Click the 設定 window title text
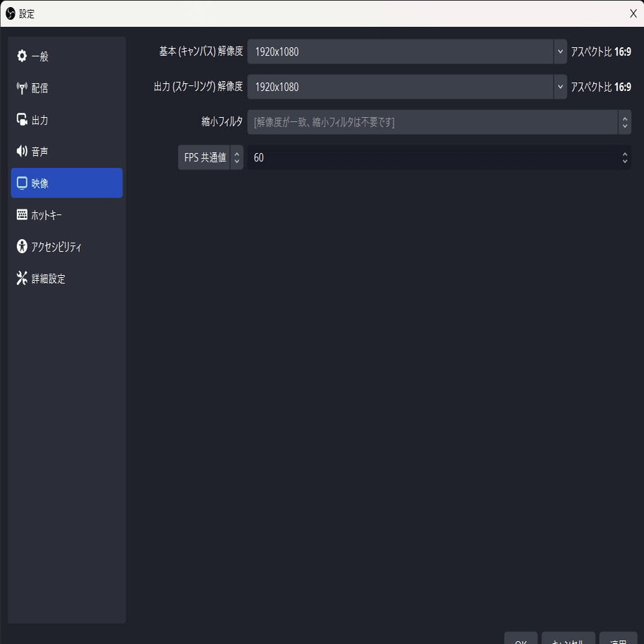Screen dimensions: 644x644 coord(27,14)
